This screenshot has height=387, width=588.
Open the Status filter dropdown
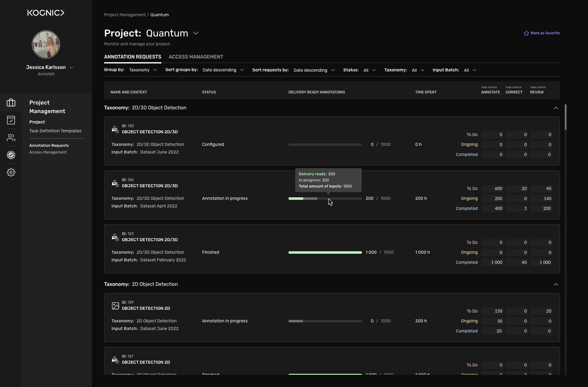coord(369,70)
